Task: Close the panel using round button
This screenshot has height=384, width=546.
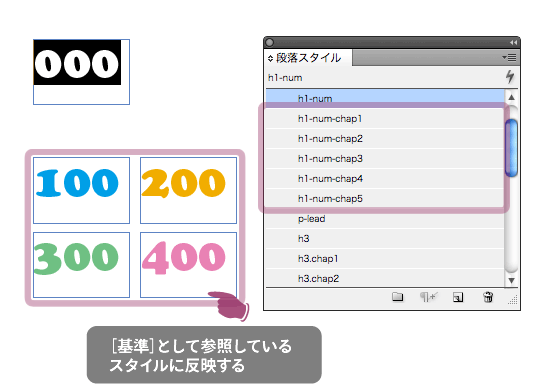Action: point(270,42)
